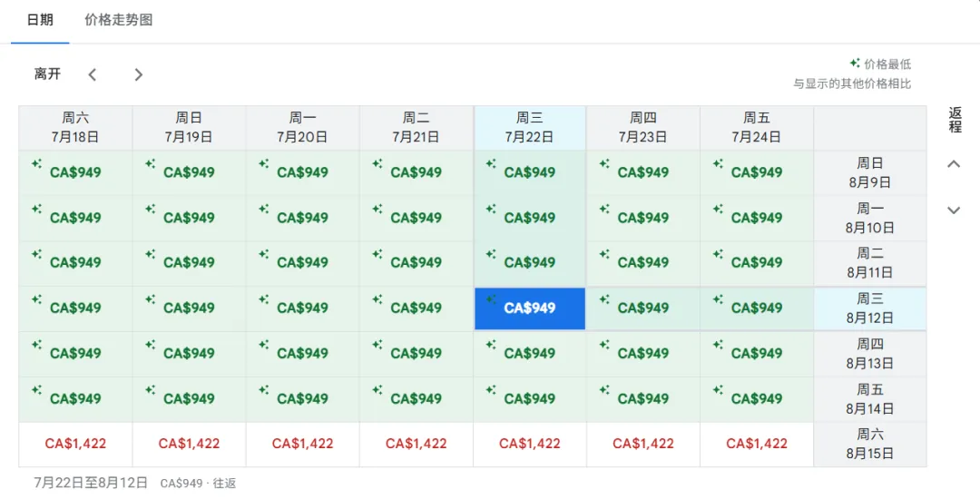Pick CA$949 for 7月18日 departure, 8月9日 return
Screen dimensions: 980x499
75,173
